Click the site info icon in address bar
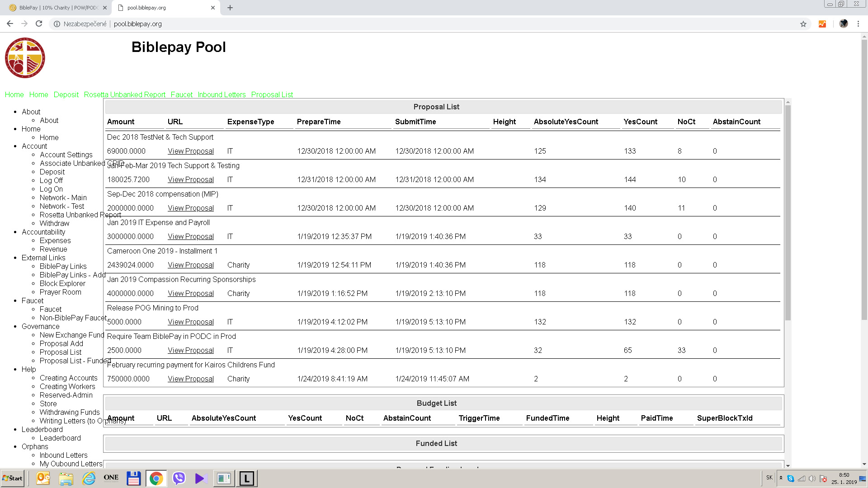868x488 pixels. coord(57,24)
